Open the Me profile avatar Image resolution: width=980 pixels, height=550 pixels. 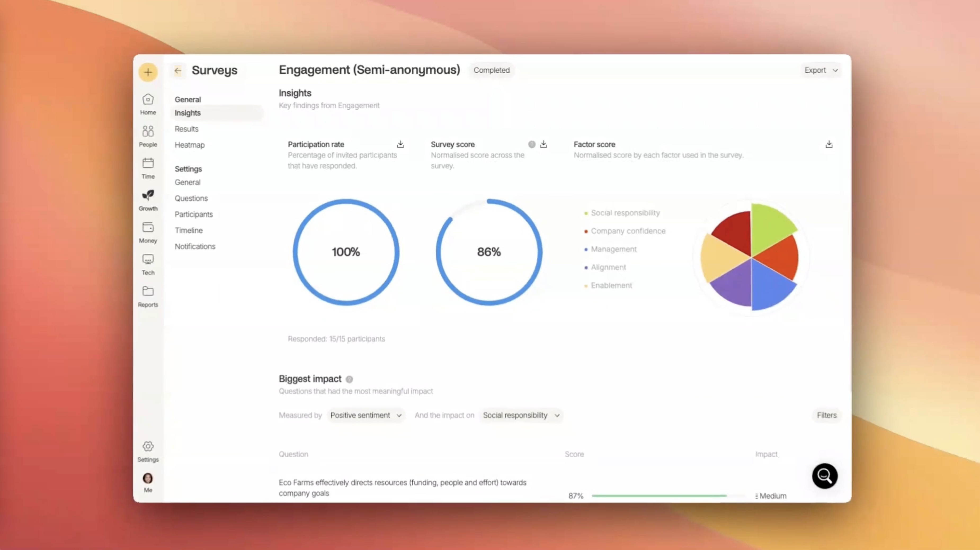click(148, 483)
